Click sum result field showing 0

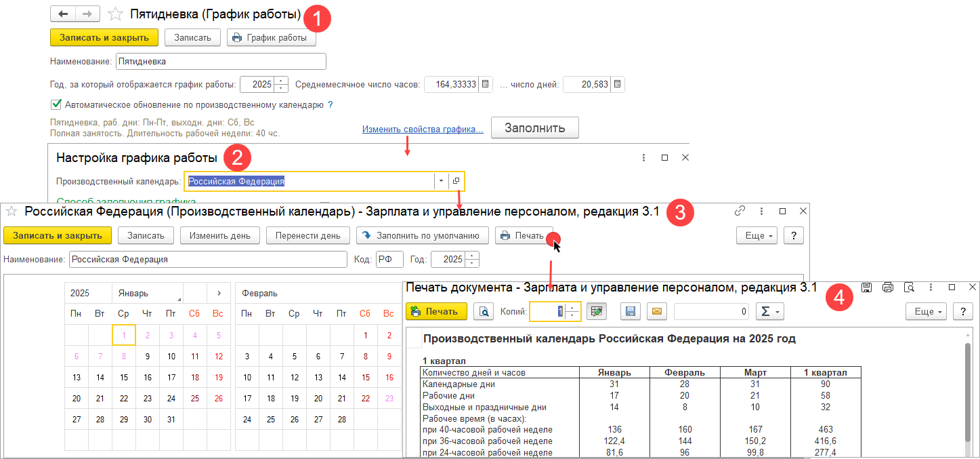(712, 311)
